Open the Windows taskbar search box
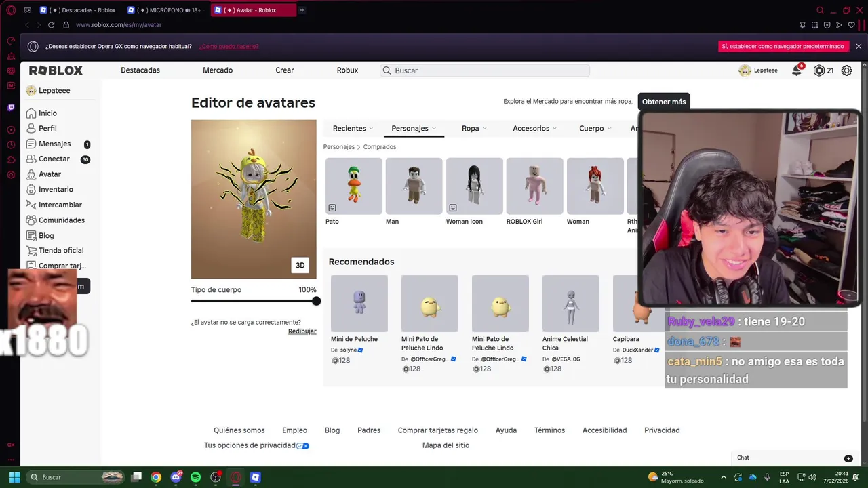Image resolution: width=868 pixels, height=488 pixels. click(x=77, y=477)
